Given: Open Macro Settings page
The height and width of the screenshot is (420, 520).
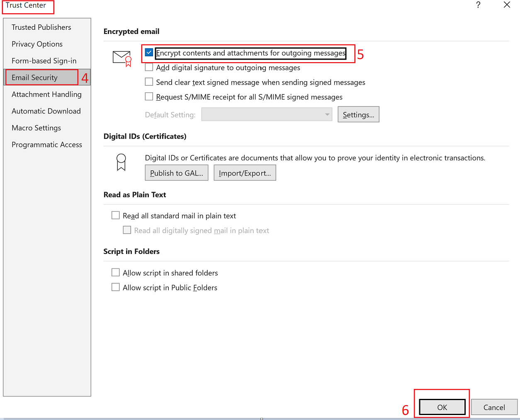Looking at the screenshot, I should click(36, 128).
